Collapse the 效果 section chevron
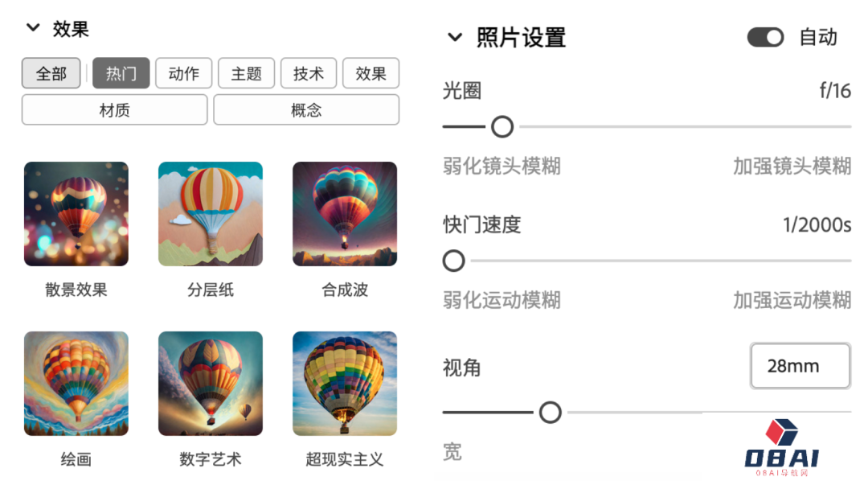Screen dimensions: 868x485 (33, 27)
